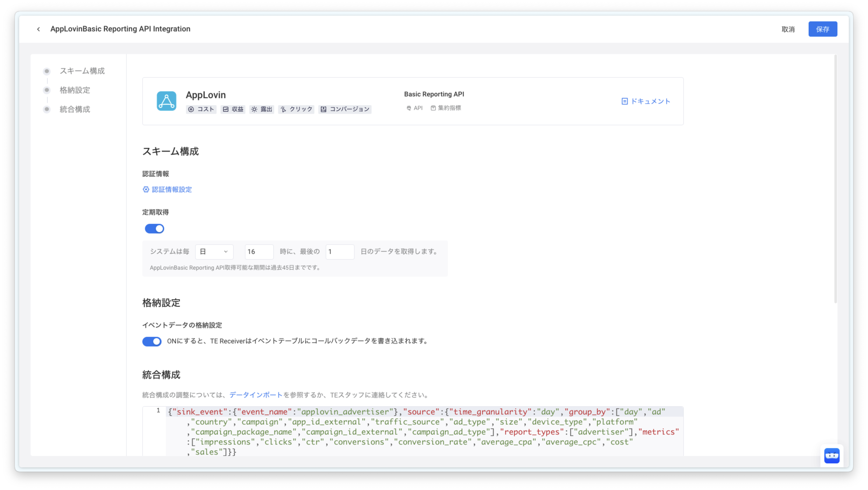Click the 取消 cancel button
868x490 pixels.
tap(788, 29)
